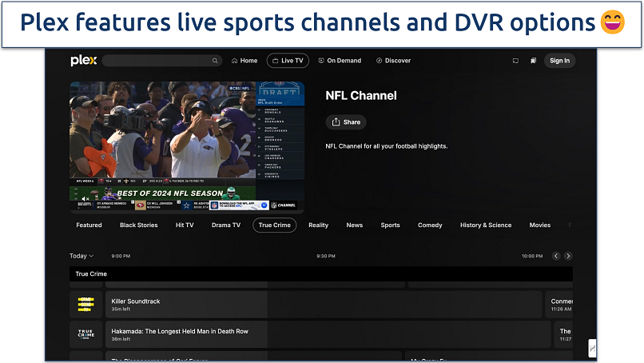Click the cast to device icon
This screenshot has height=363, width=644.
pyautogui.click(x=515, y=61)
